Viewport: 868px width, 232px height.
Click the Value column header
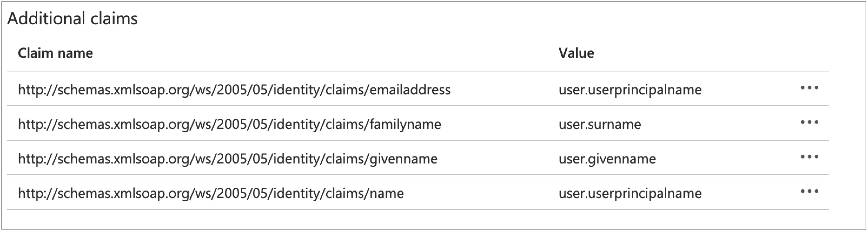576,53
